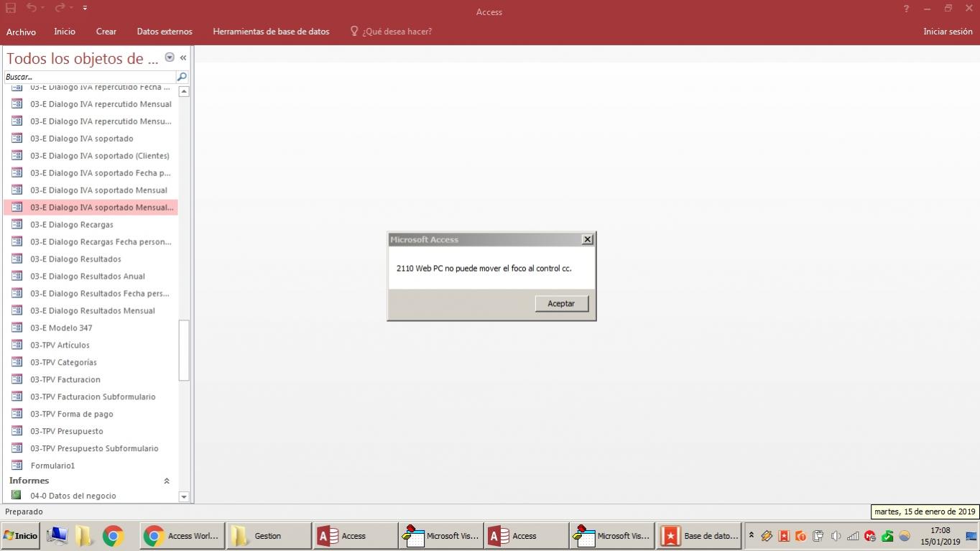The height and width of the screenshot is (551, 980).
Task: Collapse the Informes group
Action: [x=167, y=481]
